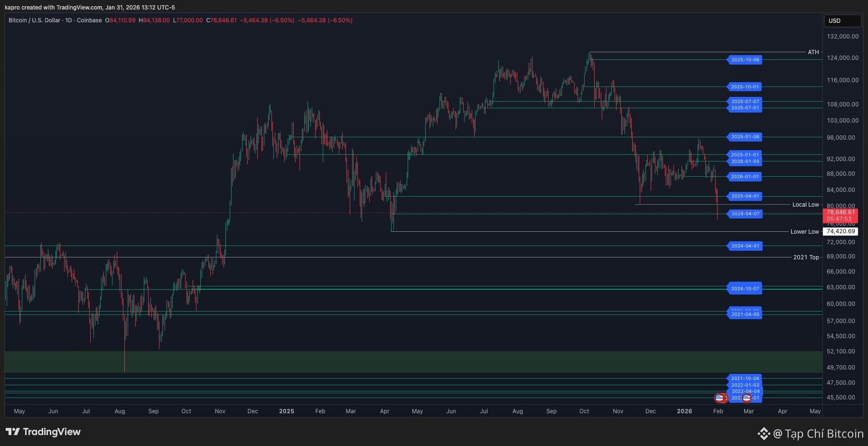Click the 2024-10-07 level label
868x446 pixels.
click(x=745, y=289)
